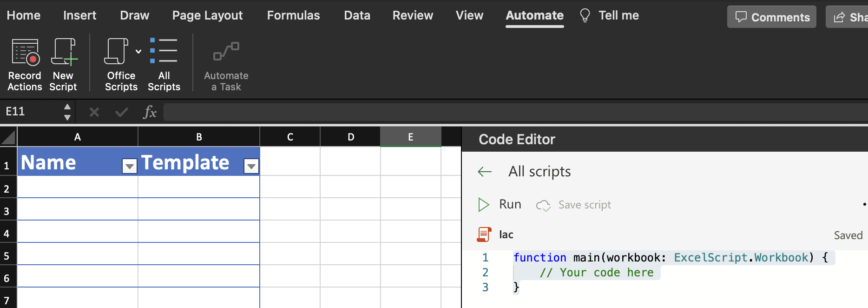The image size is (868, 308).
Task: Open the Review tab
Action: (413, 15)
